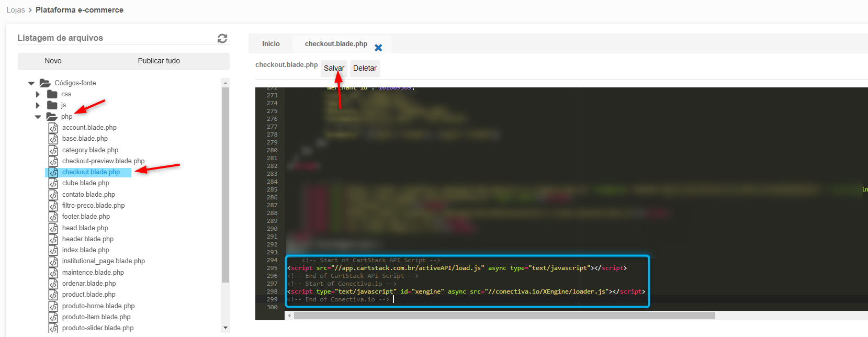Viewport: 868px width, 337px height.
Task: Click the Publicar tudo button
Action: point(159,61)
